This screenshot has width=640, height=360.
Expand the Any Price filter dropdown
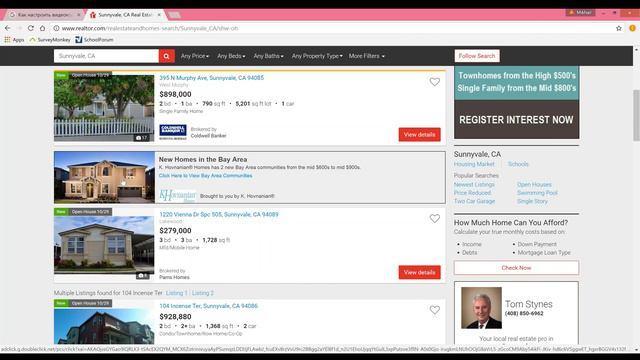pos(195,56)
